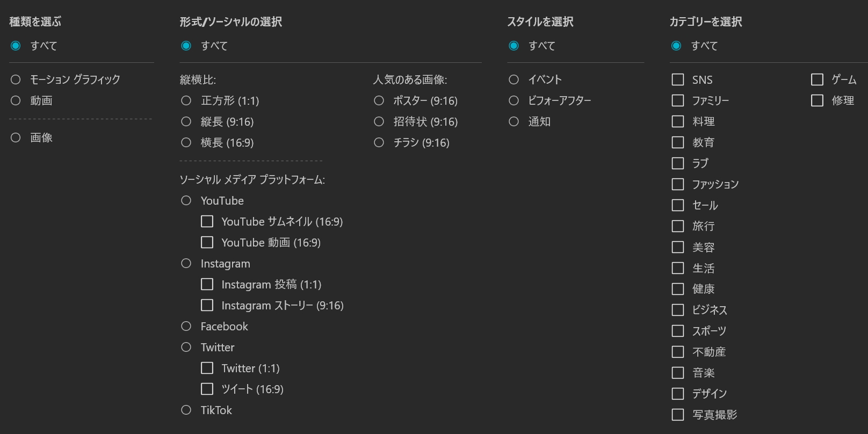Enable Instagram ストーリー (9:16) checkbox
This screenshot has height=434, width=868.
click(x=207, y=305)
